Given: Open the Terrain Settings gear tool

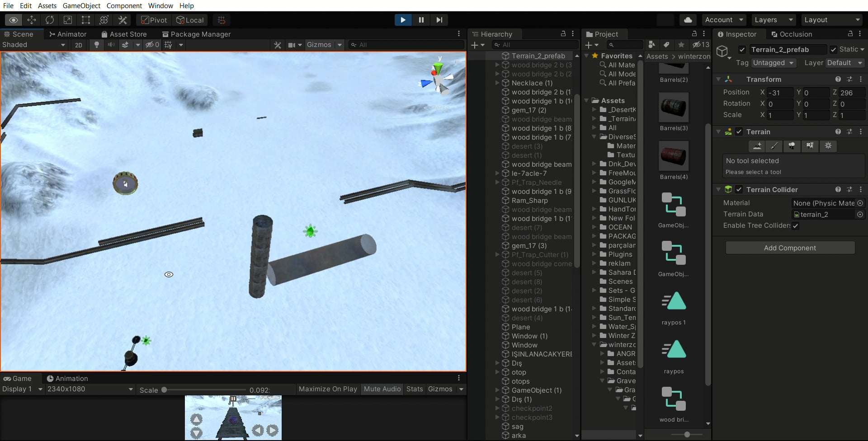Looking at the screenshot, I should (x=828, y=146).
